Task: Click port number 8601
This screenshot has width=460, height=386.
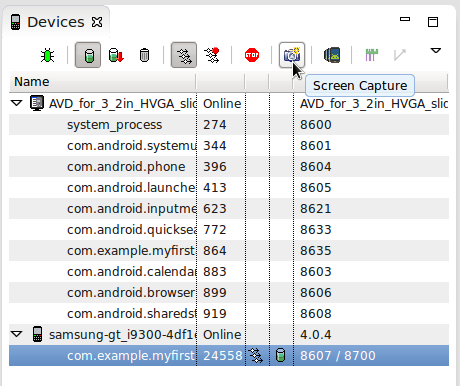Action: tap(316, 146)
